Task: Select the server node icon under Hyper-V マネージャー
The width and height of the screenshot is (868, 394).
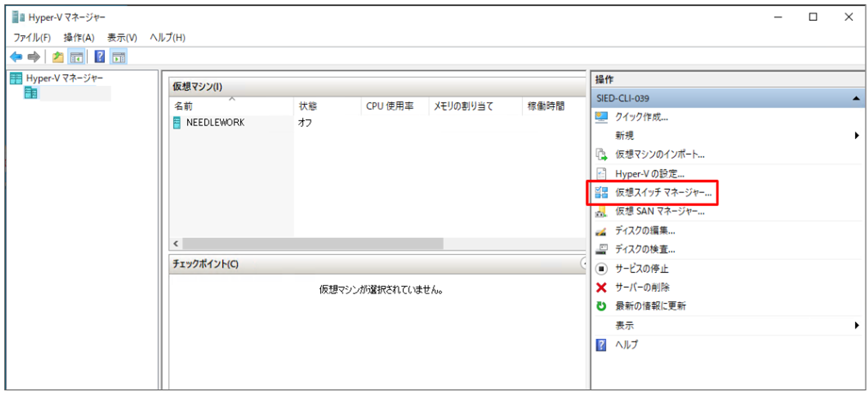Action: tap(31, 93)
